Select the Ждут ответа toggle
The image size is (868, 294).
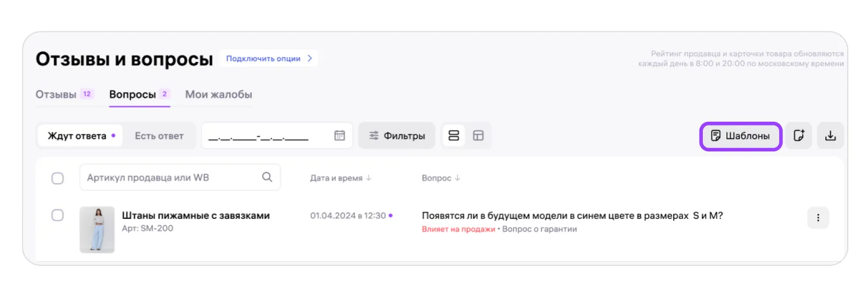(x=81, y=136)
